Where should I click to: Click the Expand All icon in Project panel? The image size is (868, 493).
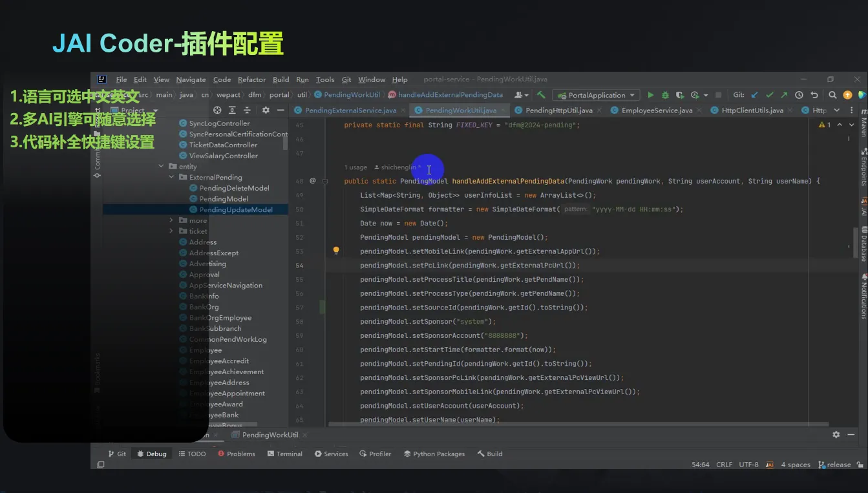click(231, 110)
